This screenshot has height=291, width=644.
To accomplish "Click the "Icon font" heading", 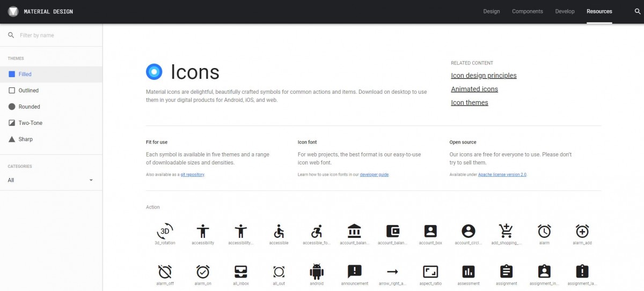I will tap(307, 142).
